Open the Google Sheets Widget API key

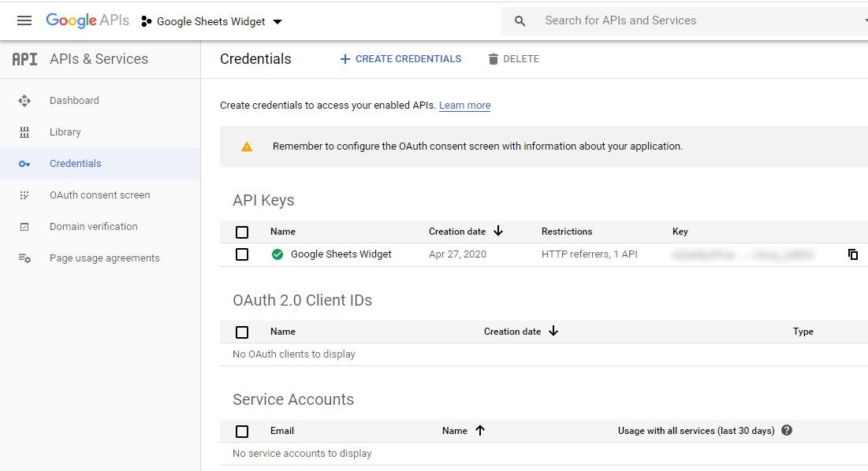[x=341, y=254]
